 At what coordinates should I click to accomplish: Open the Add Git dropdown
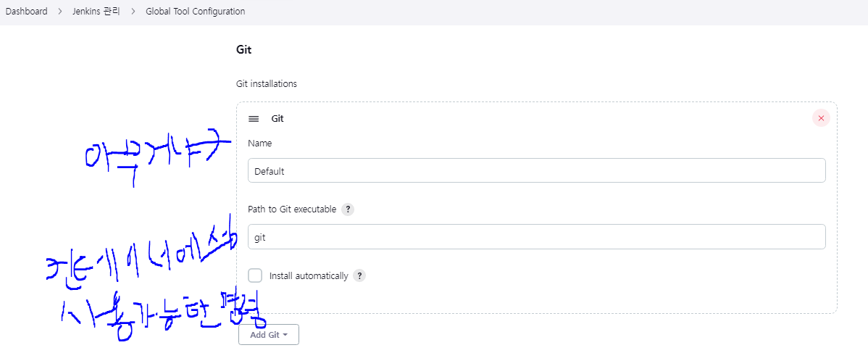[x=269, y=335]
